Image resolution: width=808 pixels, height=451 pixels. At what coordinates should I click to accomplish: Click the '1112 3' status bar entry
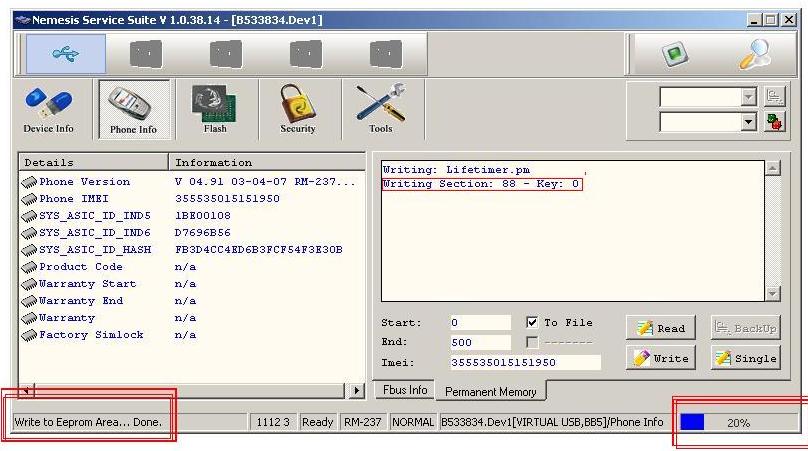tap(273, 422)
